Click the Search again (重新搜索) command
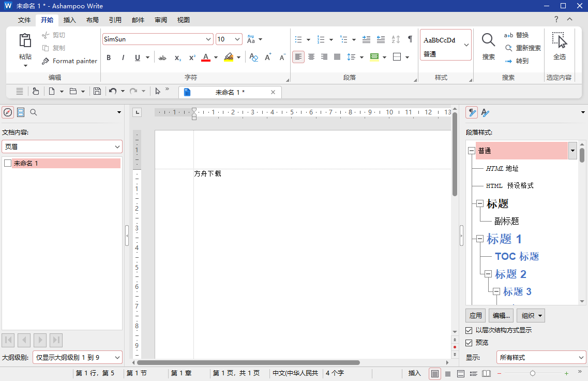This screenshot has height=381, width=588. (523, 48)
